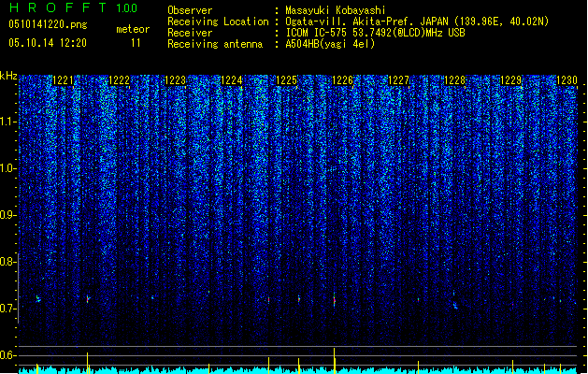Click time marker 1223

click(175, 80)
